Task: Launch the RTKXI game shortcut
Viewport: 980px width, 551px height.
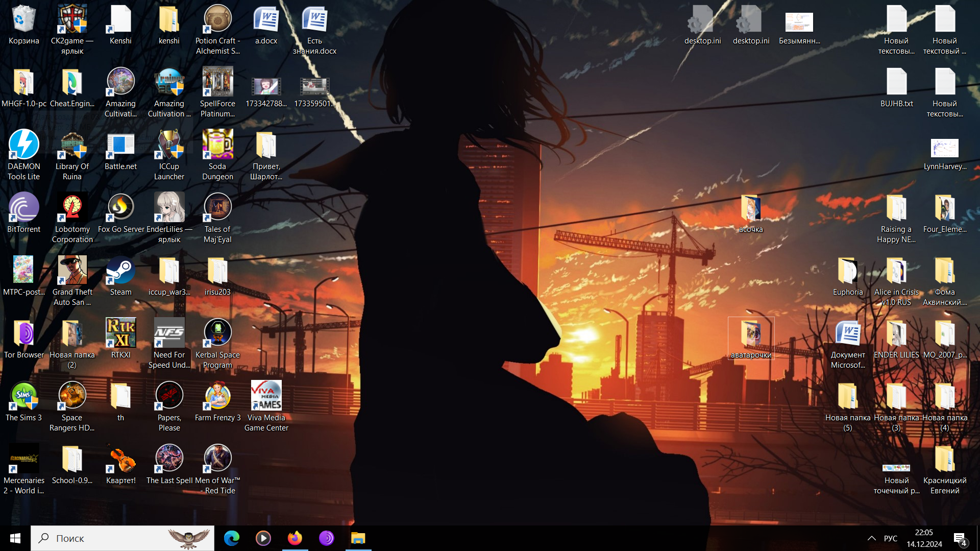Action: (x=120, y=339)
